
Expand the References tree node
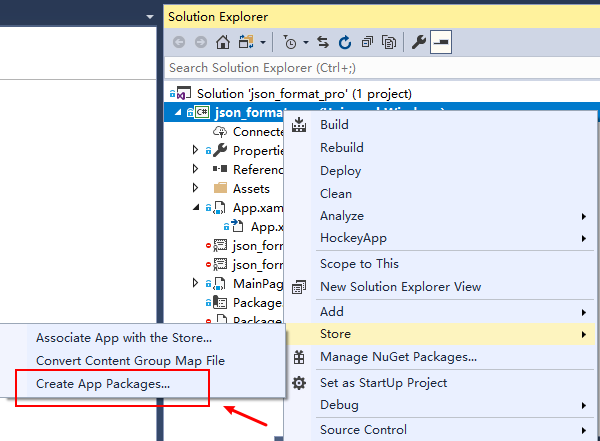tap(196, 169)
